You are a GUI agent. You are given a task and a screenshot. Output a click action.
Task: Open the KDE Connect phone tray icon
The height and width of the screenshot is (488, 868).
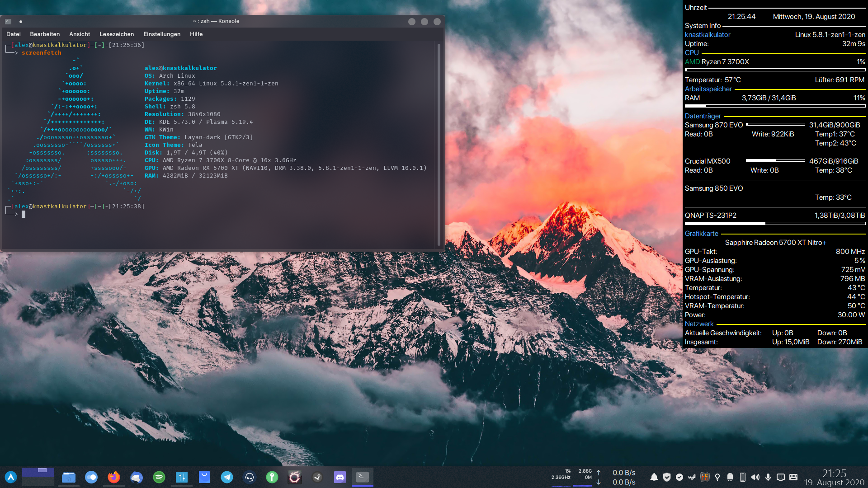pos(742,477)
